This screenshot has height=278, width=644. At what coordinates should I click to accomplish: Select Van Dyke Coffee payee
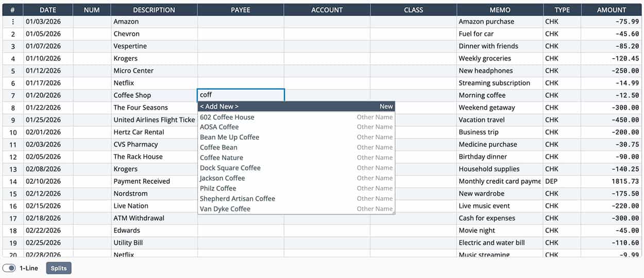[296, 209]
